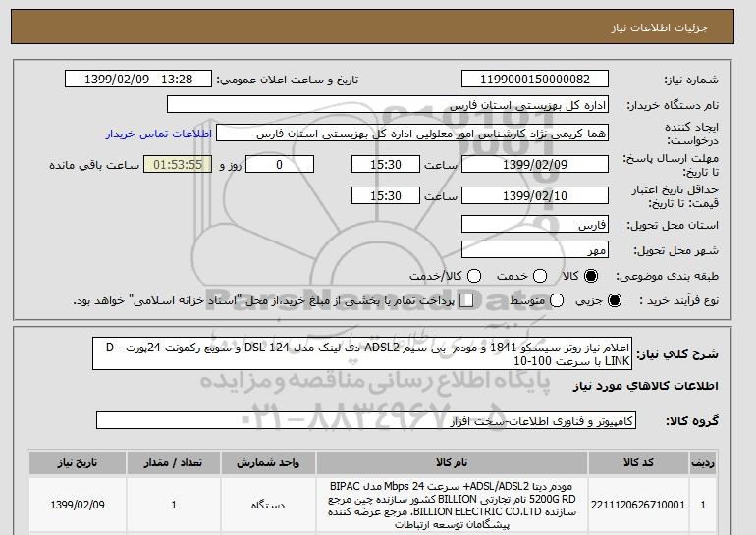756x535 pixels.
Task: Click the public announcement date field 1399/02/09 - 13:28
Action: 138,80
